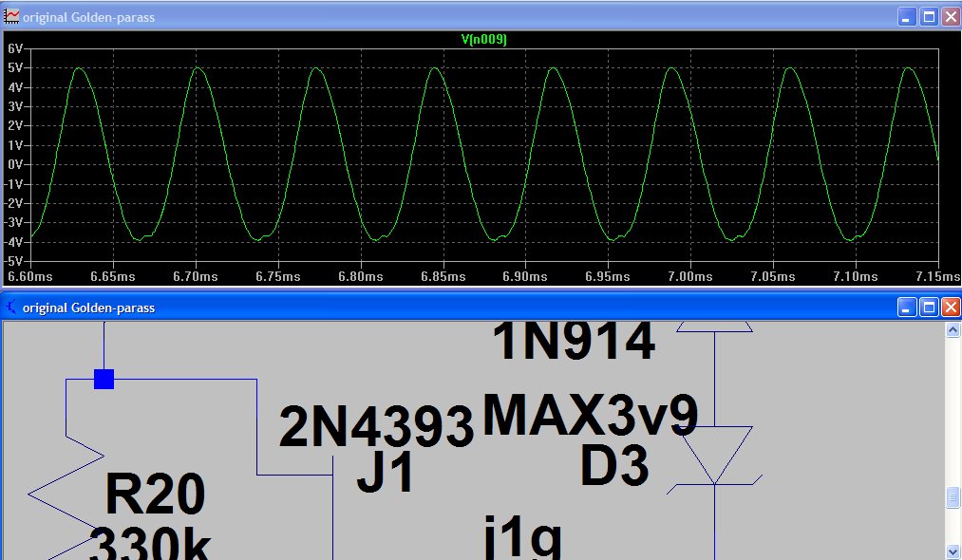Click the j1g net label
The height and width of the screenshot is (560, 962).
pyautogui.click(x=522, y=536)
